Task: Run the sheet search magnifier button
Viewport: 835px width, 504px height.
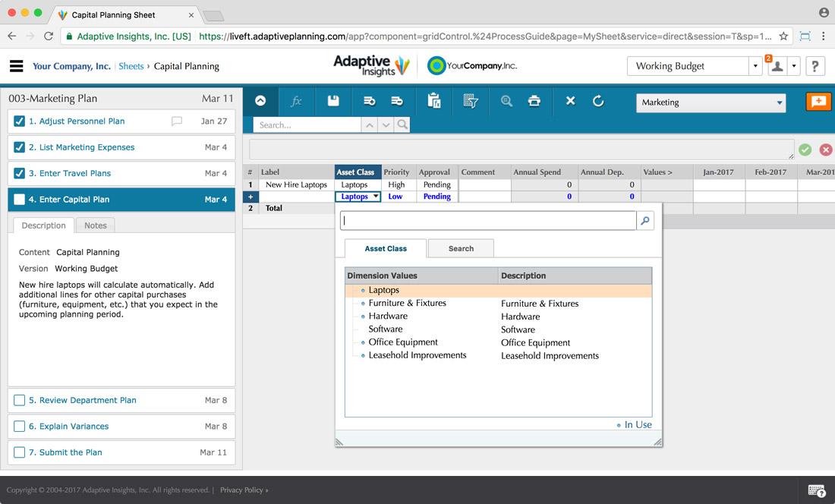Action: tap(402, 125)
